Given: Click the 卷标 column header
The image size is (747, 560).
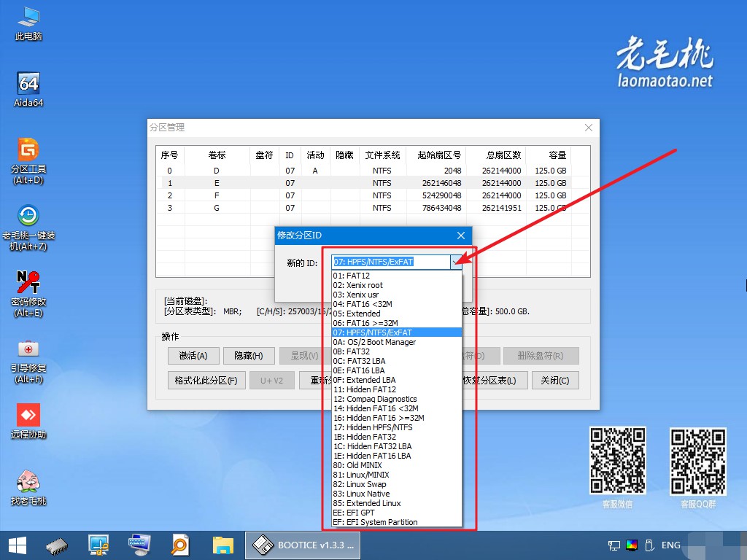Looking at the screenshot, I should [217, 155].
